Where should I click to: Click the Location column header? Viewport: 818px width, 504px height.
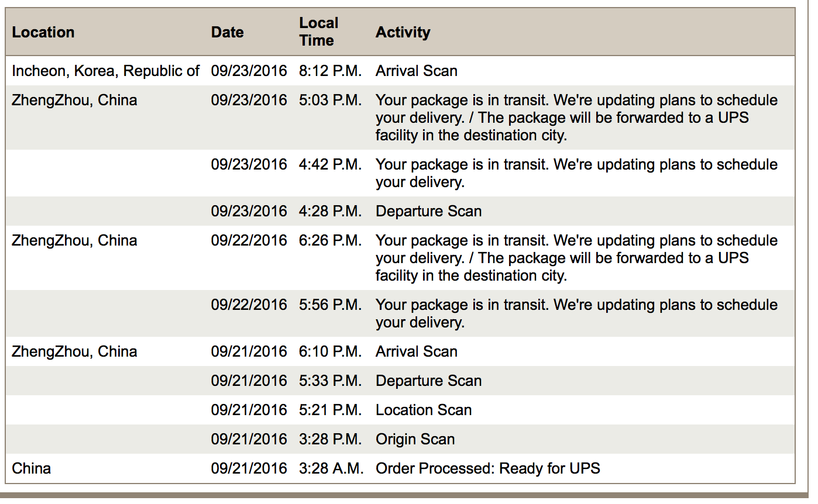(x=43, y=32)
